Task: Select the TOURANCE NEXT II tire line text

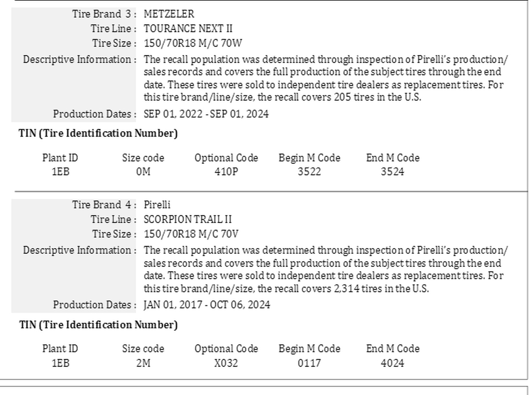Action: (188, 29)
